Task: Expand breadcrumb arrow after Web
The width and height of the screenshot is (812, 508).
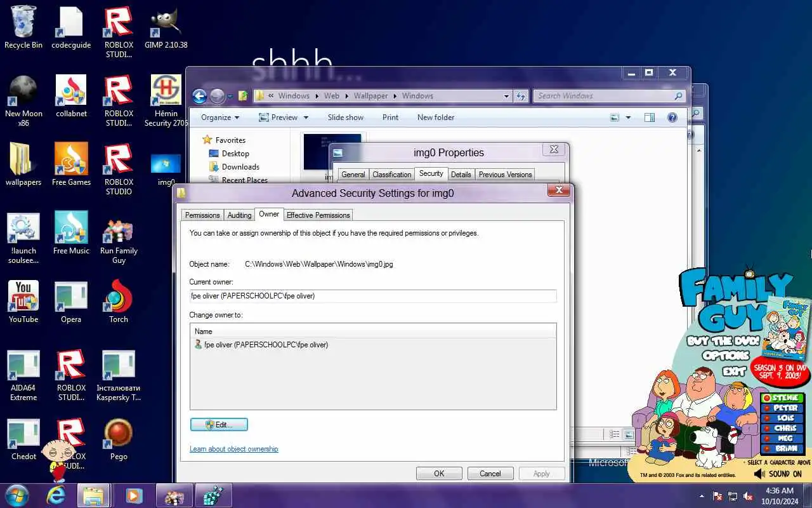Action: (x=346, y=96)
